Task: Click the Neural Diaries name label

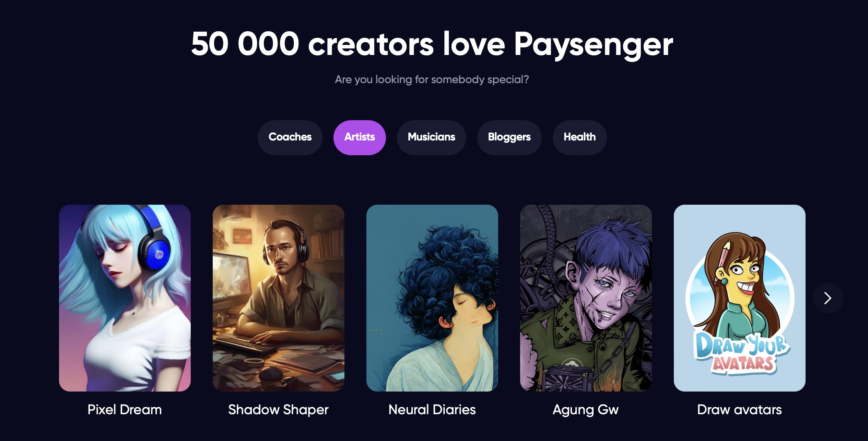Action: tap(432, 410)
